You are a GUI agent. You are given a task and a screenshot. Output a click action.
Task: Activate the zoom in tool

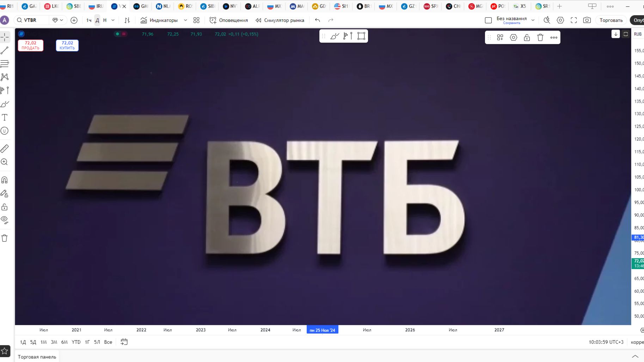[5, 162]
